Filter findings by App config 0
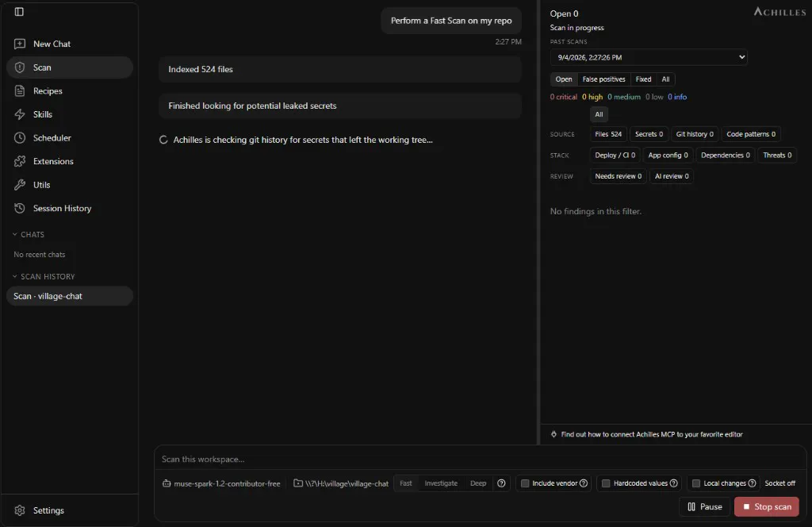The height and width of the screenshot is (527, 812). (668, 156)
